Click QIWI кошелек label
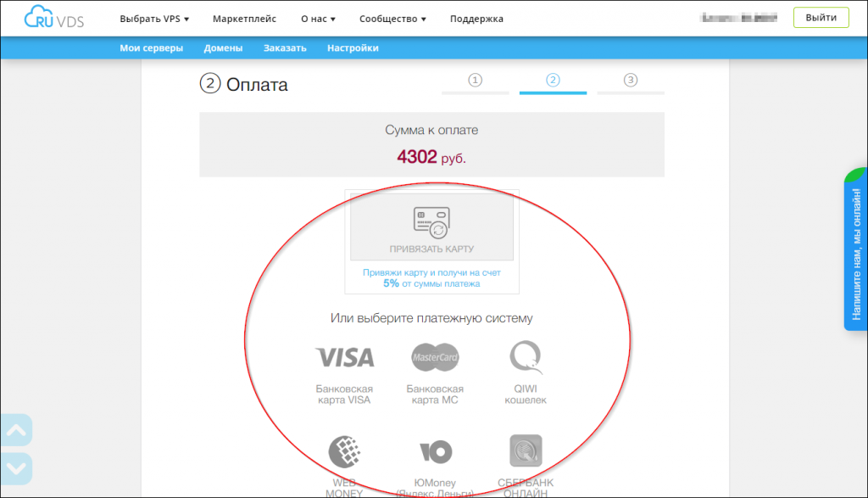 tap(526, 394)
